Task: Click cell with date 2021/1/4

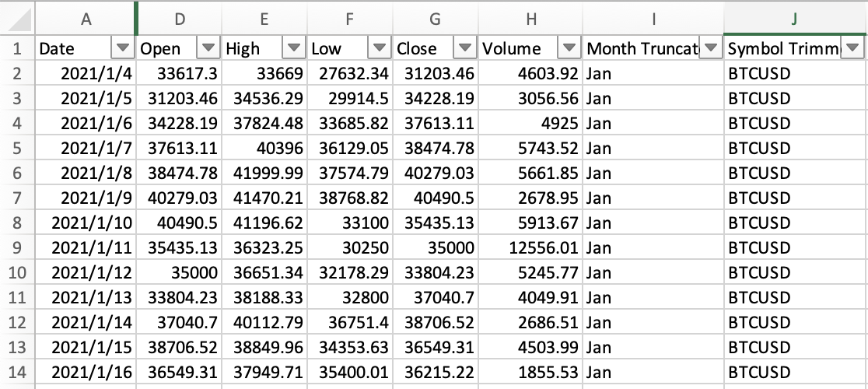Action: point(84,74)
